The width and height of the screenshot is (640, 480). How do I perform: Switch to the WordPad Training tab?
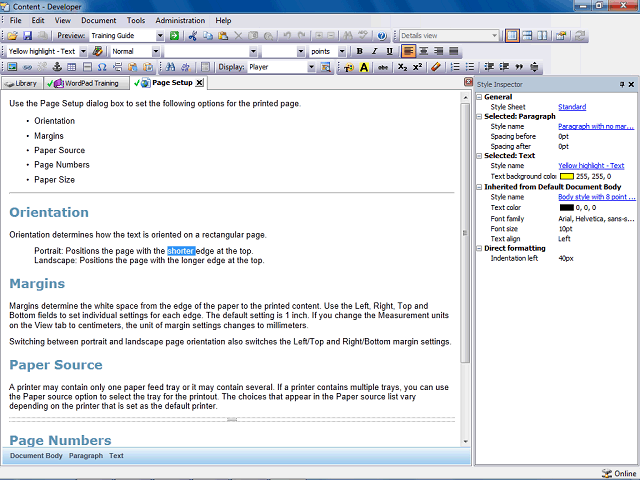86,83
